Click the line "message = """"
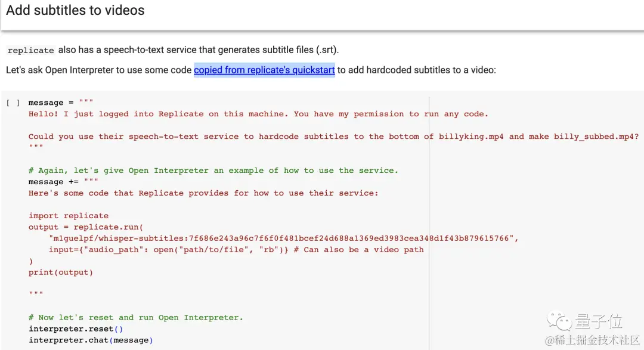Screen dimensions: 644x350 [61, 103]
